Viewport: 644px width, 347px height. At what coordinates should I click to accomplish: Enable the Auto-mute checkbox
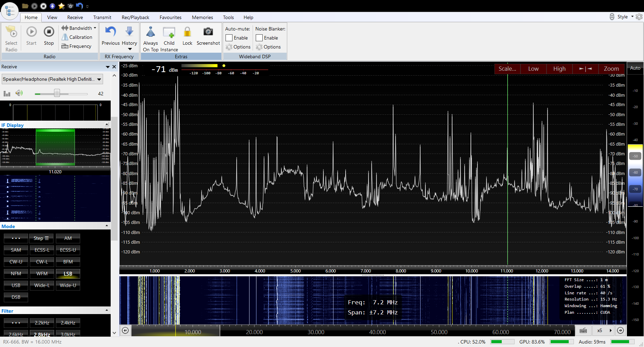[229, 38]
